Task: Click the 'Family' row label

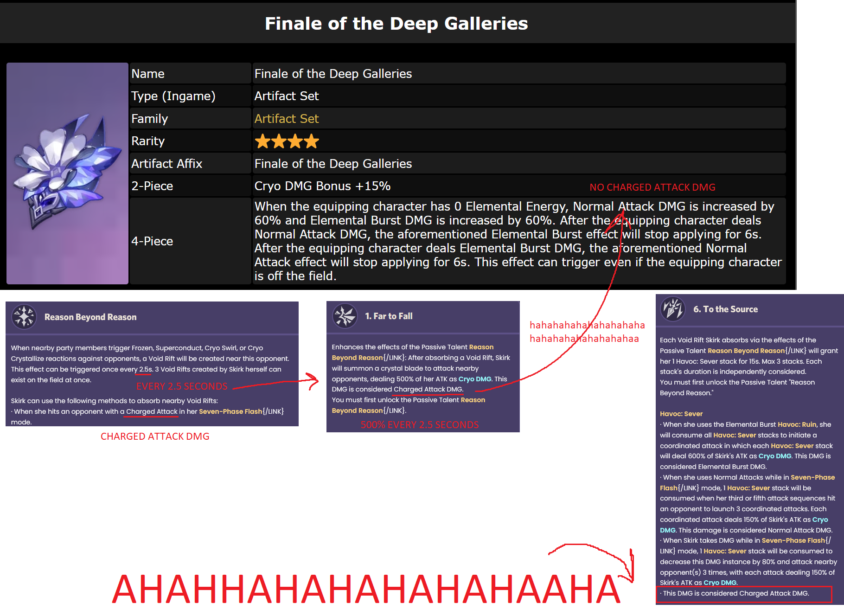Action: point(149,119)
